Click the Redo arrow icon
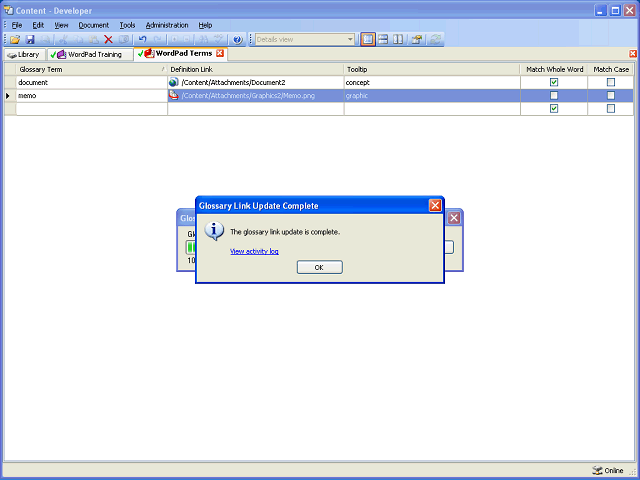Screen dimensions: 640x480 pyautogui.click(x=158, y=40)
